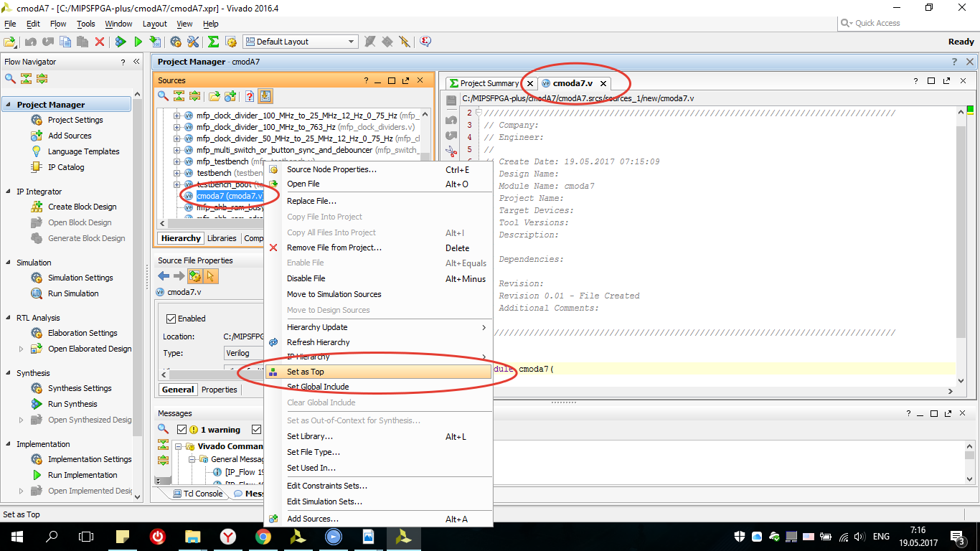
Task: Toggle the checkbox right of 1 warning
Action: (x=257, y=430)
